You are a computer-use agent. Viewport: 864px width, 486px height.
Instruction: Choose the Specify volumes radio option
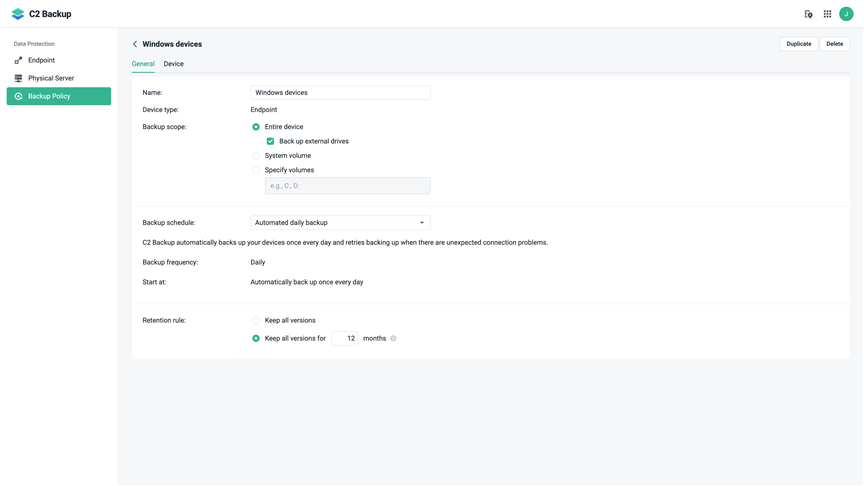coord(256,170)
